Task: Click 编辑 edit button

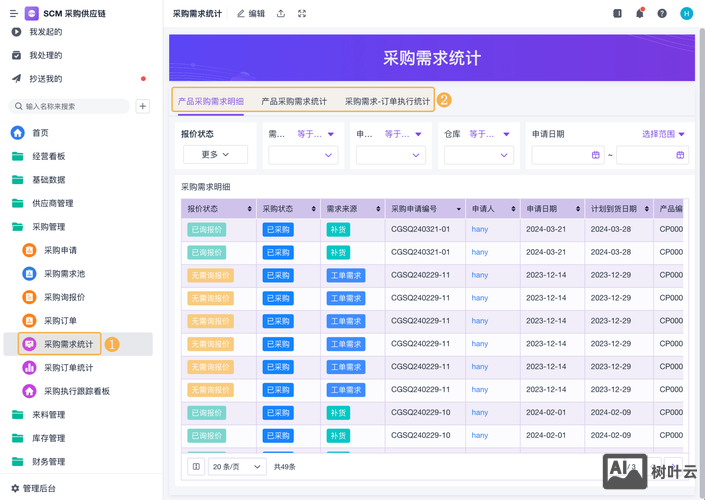Action: click(x=251, y=13)
